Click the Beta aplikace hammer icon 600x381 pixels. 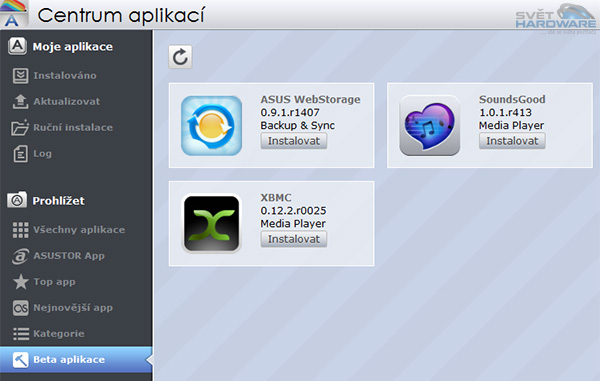tap(20, 360)
